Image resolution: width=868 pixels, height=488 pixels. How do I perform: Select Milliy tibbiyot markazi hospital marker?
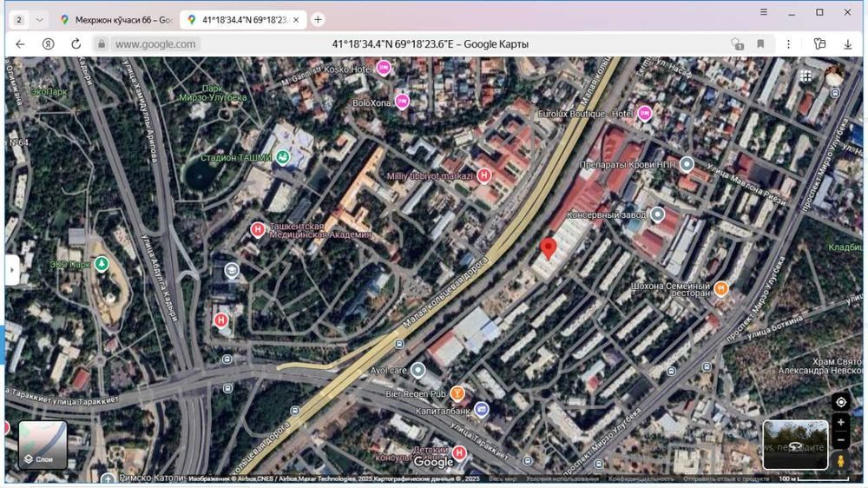click(x=483, y=176)
